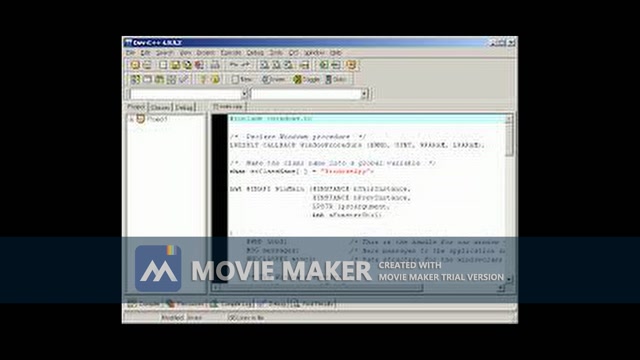Click the red Close file toolbar icon
640x360 pixels.
tap(199, 65)
